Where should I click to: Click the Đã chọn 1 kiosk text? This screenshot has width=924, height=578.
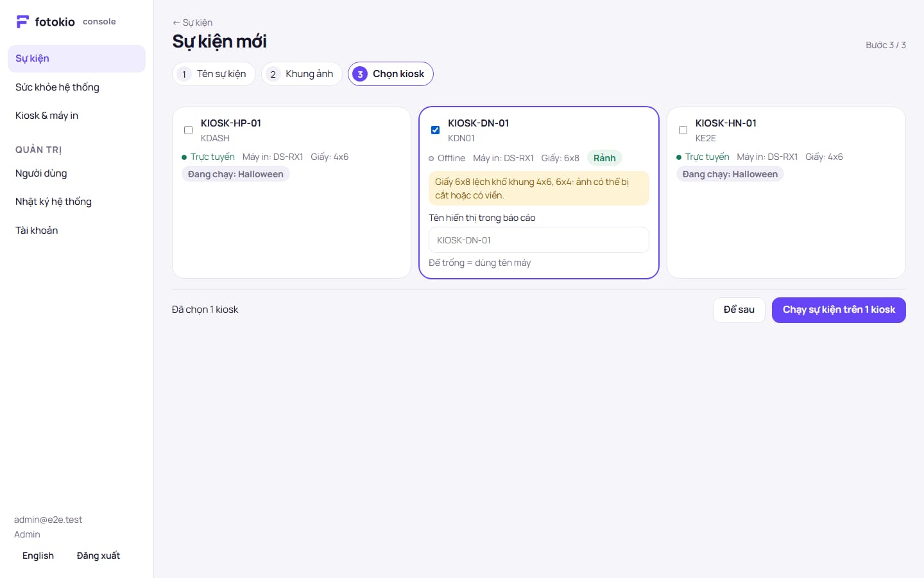click(205, 310)
